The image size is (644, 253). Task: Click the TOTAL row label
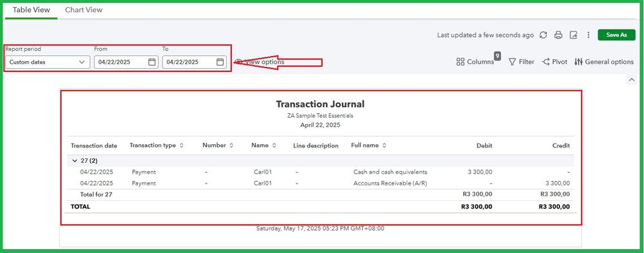click(x=81, y=207)
